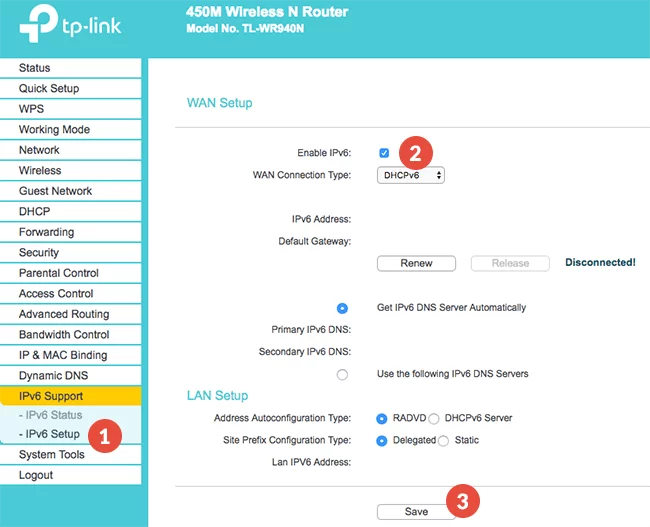650x527 pixels.
Task: Open Access Control menu
Action: (70, 294)
